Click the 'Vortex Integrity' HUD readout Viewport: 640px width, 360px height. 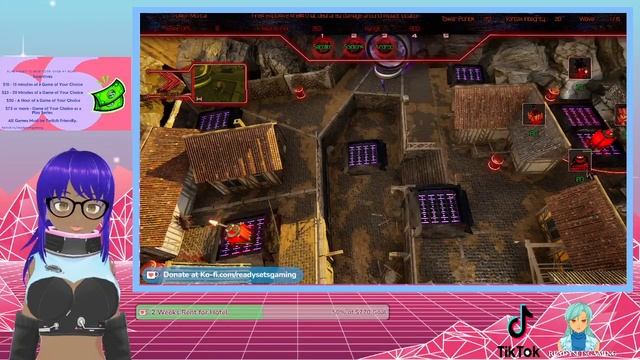tap(534, 19)
